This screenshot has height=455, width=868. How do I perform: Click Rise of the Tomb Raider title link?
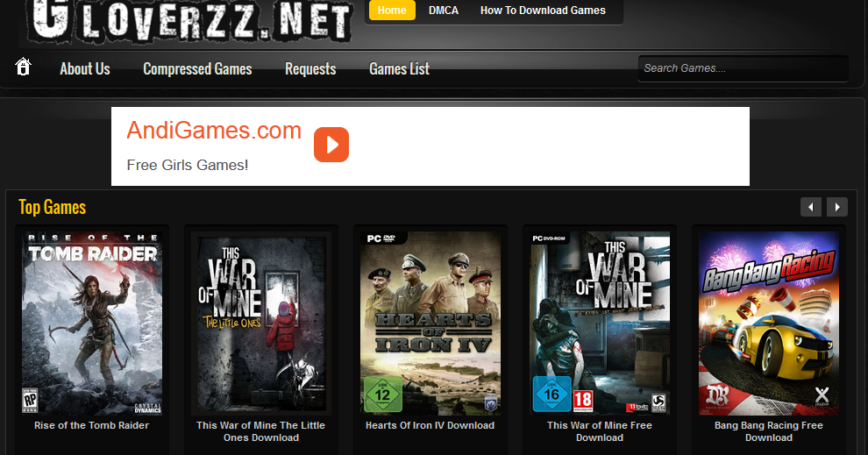click(x=91, y=425)
